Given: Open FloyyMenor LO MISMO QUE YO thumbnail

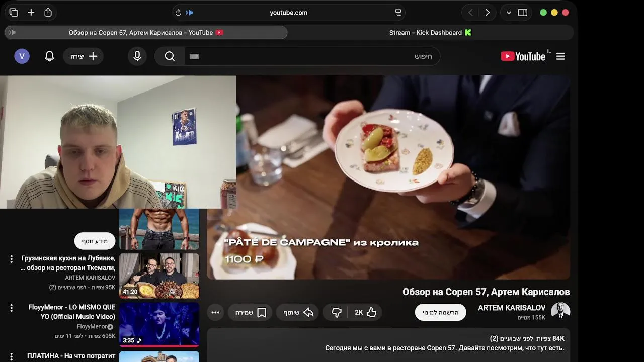Looking at the screenshot, I should point(159,324).
